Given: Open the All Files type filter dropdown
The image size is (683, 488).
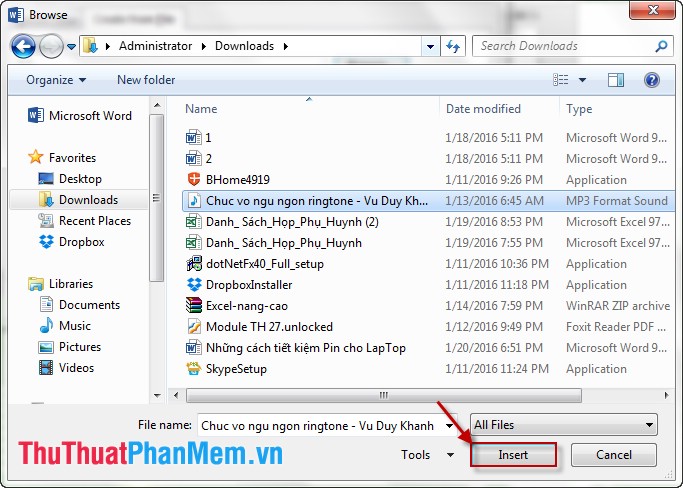Looking at the screenshot, I should coord(564,425).
